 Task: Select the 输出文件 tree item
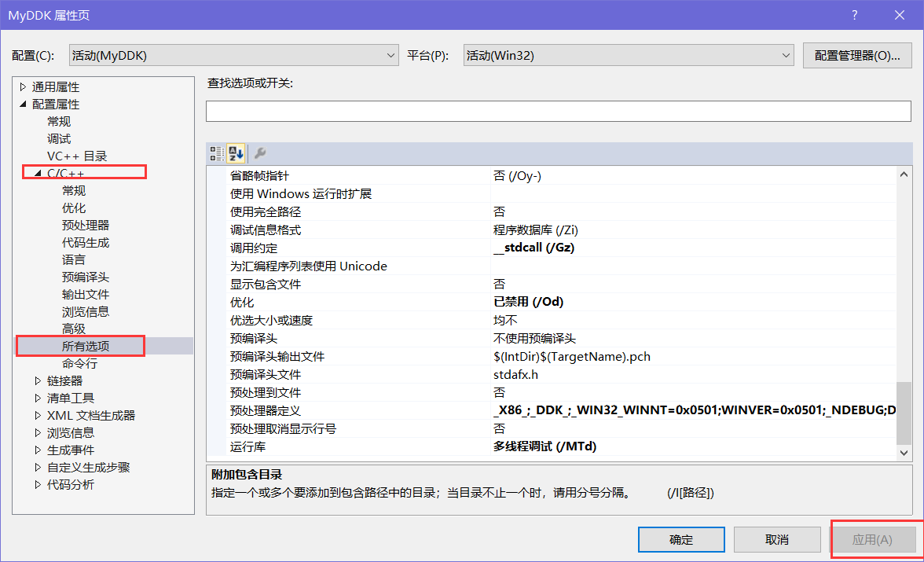pyautogui.click(x=86, y=294)
